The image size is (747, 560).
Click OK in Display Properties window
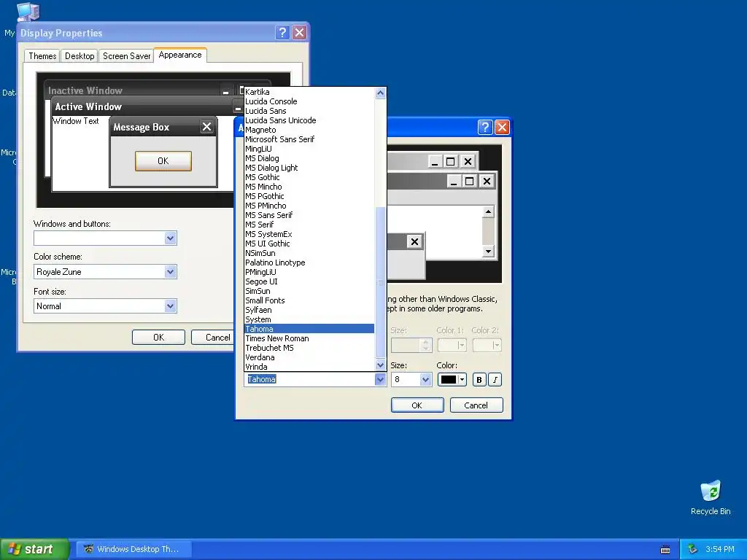(158, 337)
